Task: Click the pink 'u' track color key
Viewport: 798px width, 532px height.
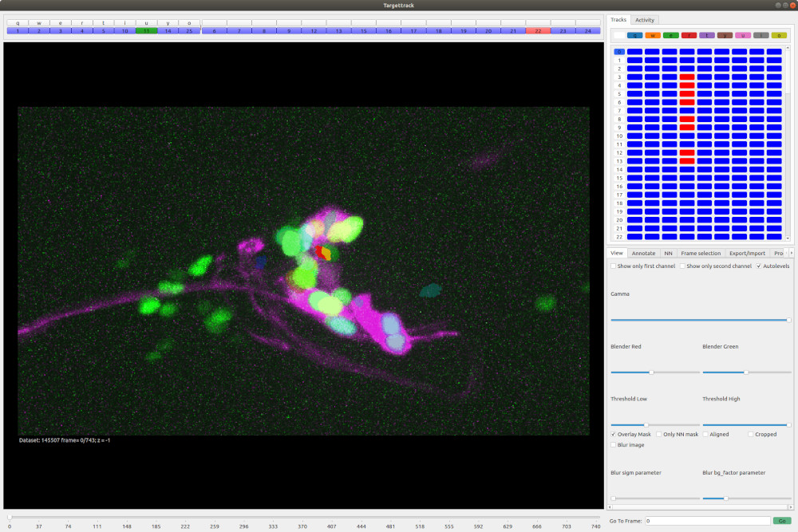Action: coord(742,35)
